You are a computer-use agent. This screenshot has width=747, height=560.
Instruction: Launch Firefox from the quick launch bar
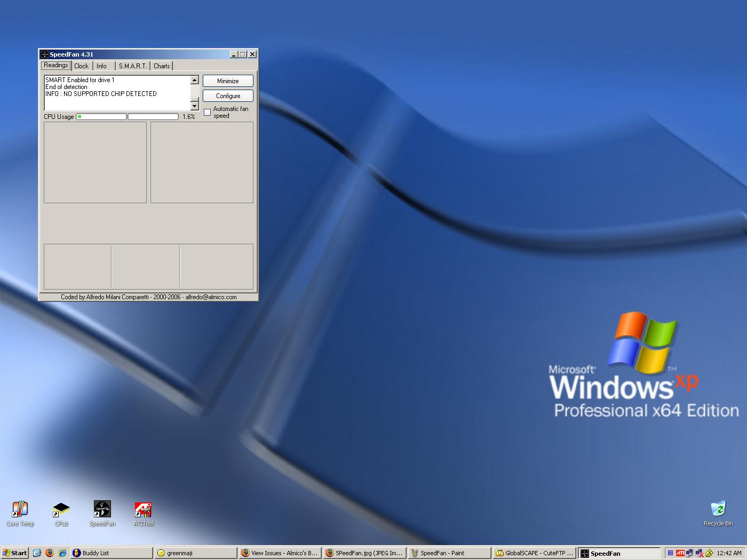[50, 553]
